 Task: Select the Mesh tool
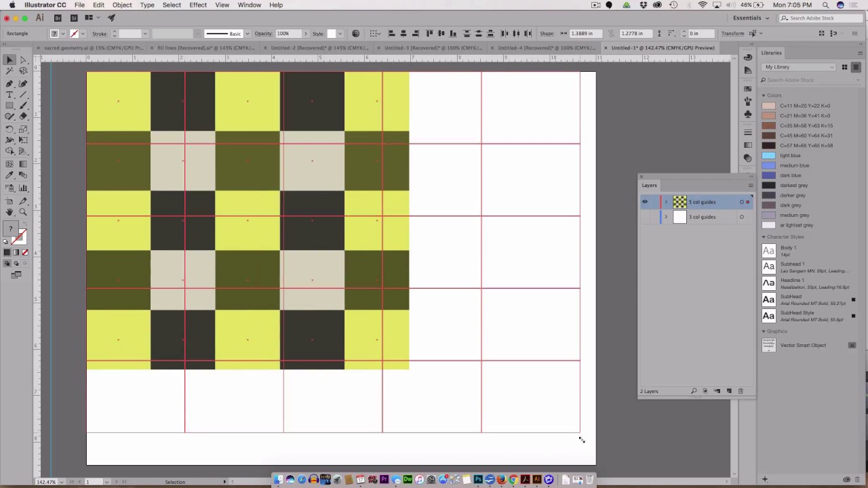tap(9, 163)
